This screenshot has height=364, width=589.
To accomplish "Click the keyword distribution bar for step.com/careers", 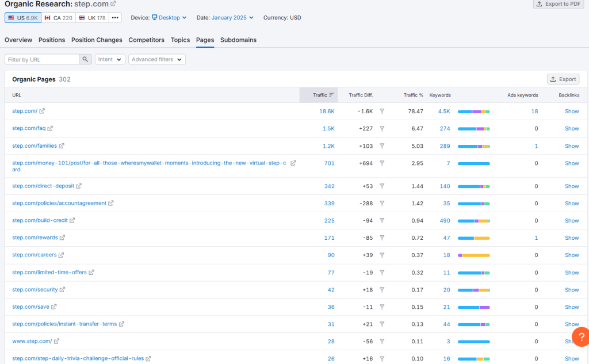I will (473, 255).
